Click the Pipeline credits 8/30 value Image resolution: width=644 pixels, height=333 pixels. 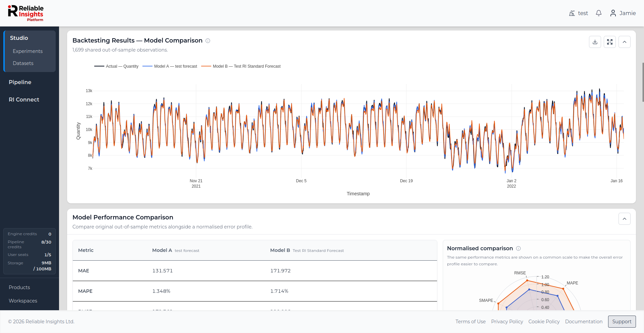[x=46, y=242]
